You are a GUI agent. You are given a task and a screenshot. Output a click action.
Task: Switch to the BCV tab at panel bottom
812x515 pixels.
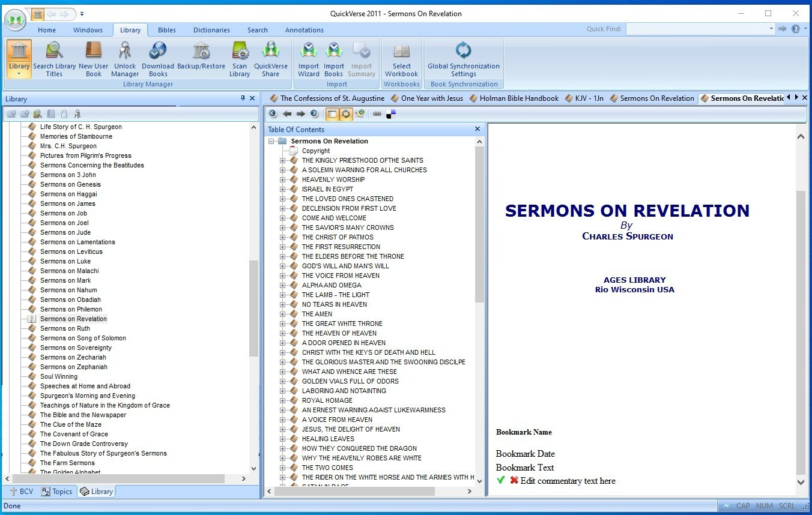[21, 492]
